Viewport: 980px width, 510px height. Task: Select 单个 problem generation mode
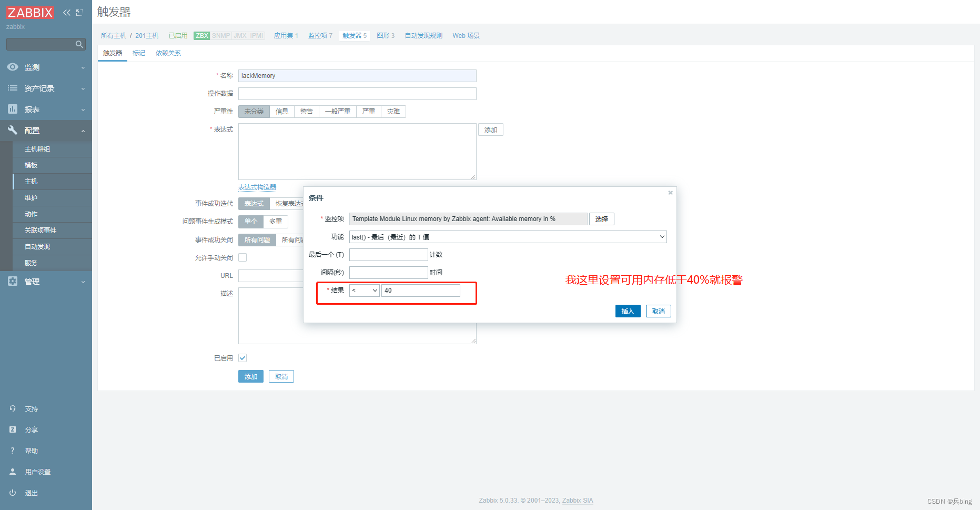click(251, 222)
